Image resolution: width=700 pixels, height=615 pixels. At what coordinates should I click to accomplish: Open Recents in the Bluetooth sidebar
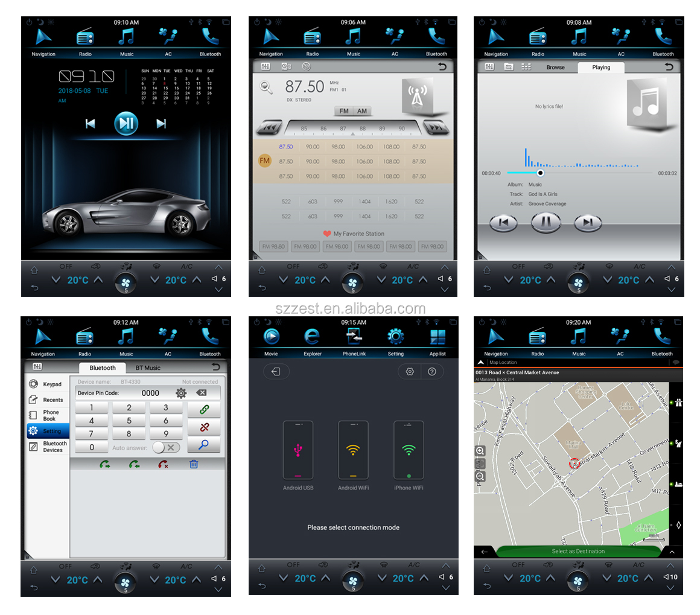(47, 400)
